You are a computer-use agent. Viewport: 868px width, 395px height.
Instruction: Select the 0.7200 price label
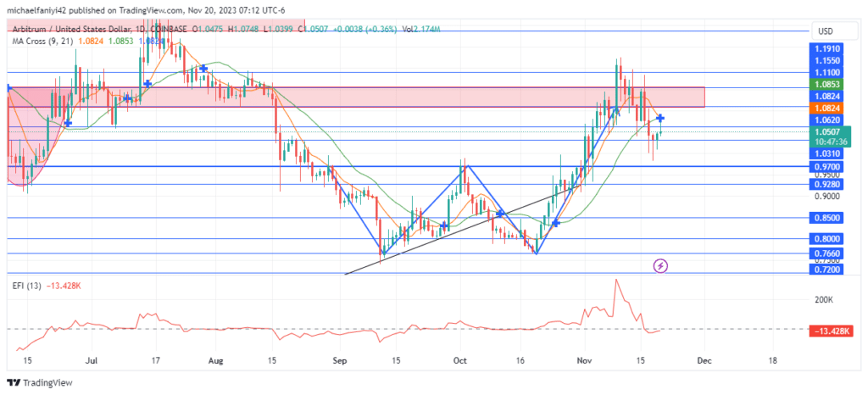click(826, 269)
